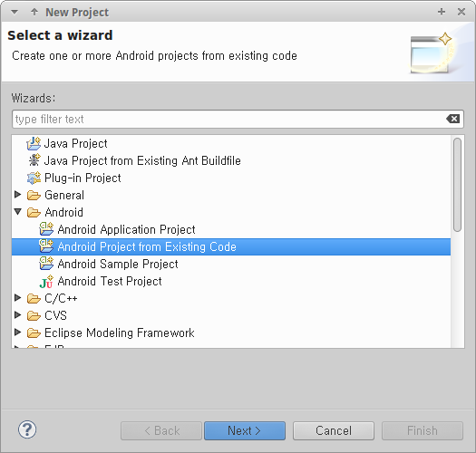Expand the CVS category
The height and width of the screenshot is (453, 476).
[x=17, y=315]
